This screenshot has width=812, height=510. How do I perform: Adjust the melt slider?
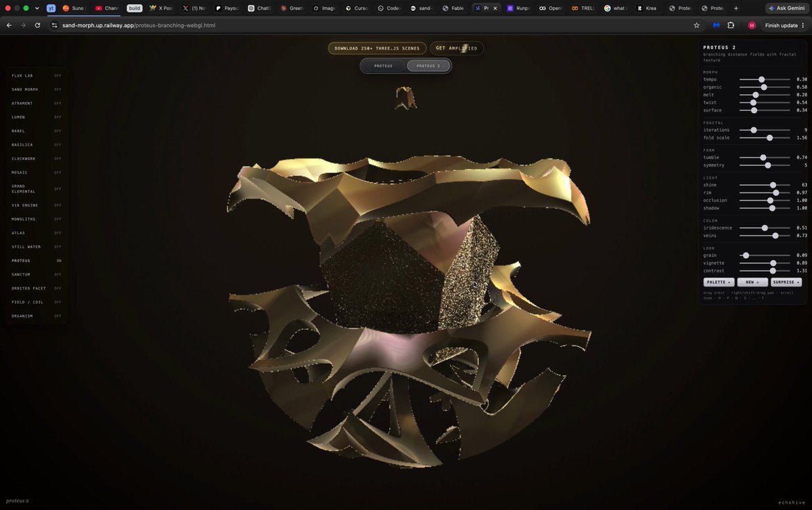(x=765, y=95)
